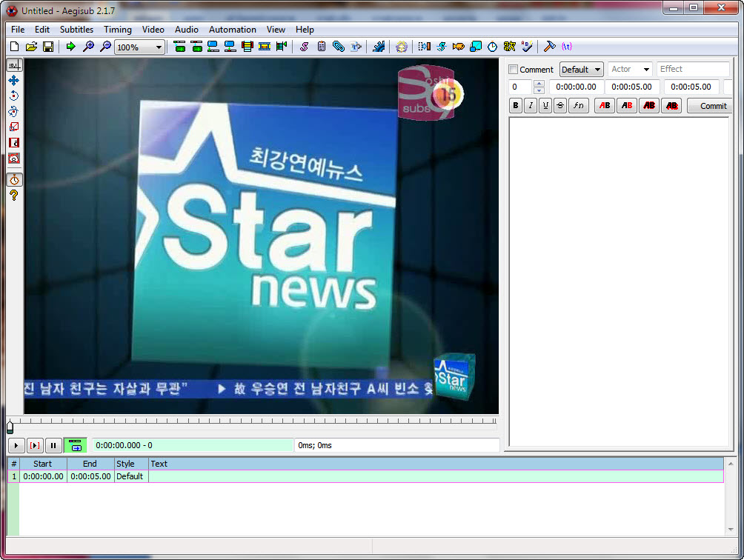The height and width of the screenshot is (560, 744).
Task: Save subtitles with the floppy disk icon
Action: point(48,47)
